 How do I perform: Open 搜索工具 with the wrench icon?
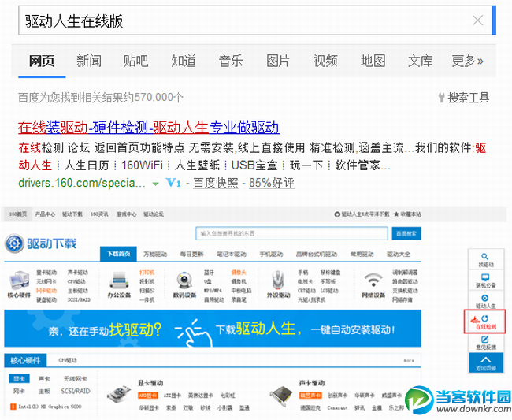pos(464,98)
